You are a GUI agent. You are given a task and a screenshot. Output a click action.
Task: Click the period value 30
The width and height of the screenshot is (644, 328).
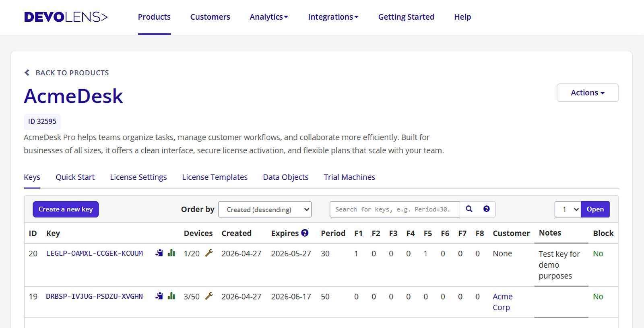pos(325,254)
